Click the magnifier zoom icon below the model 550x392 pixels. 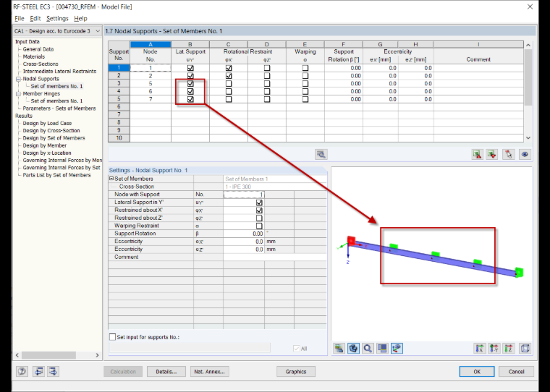(368, 348)
